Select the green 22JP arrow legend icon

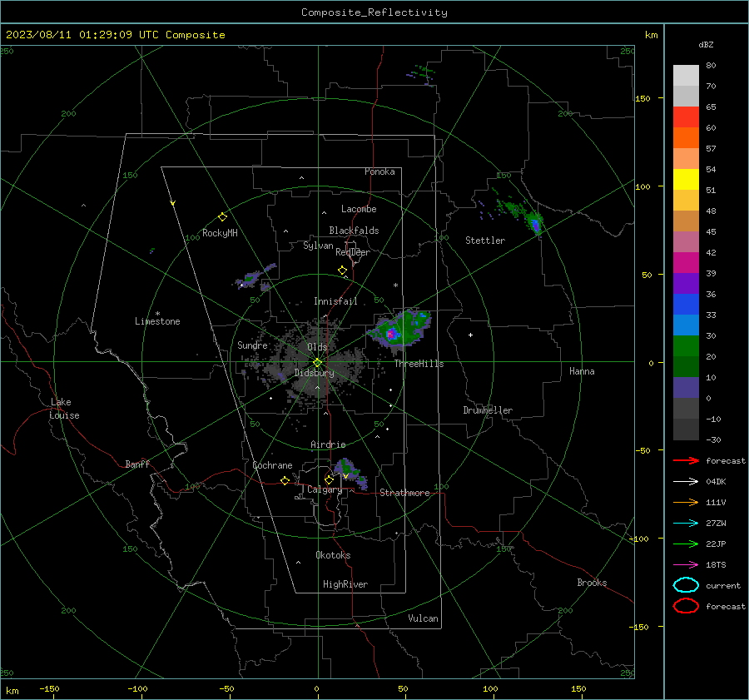686,544
